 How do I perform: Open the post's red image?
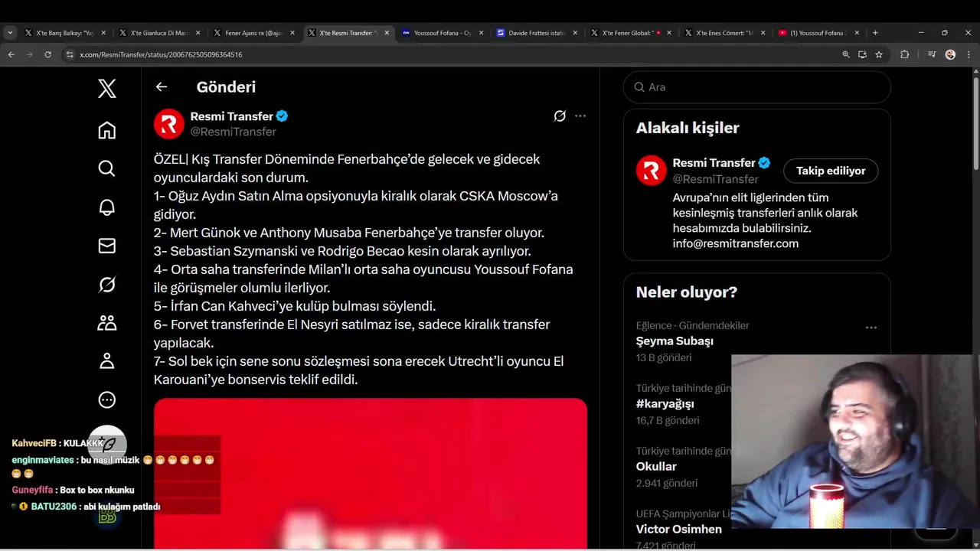371,473
